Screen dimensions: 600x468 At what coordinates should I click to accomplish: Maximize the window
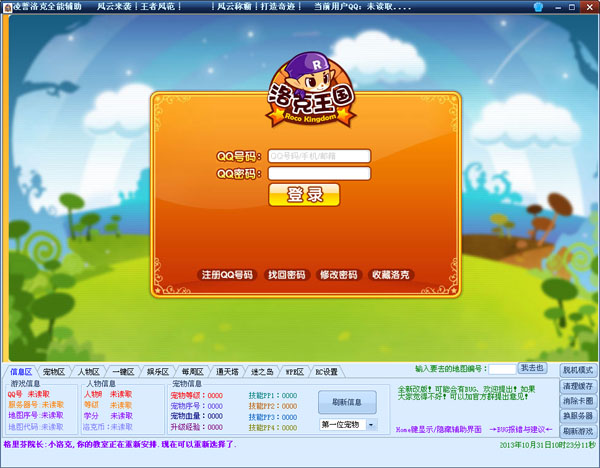(x=572, y=7)
